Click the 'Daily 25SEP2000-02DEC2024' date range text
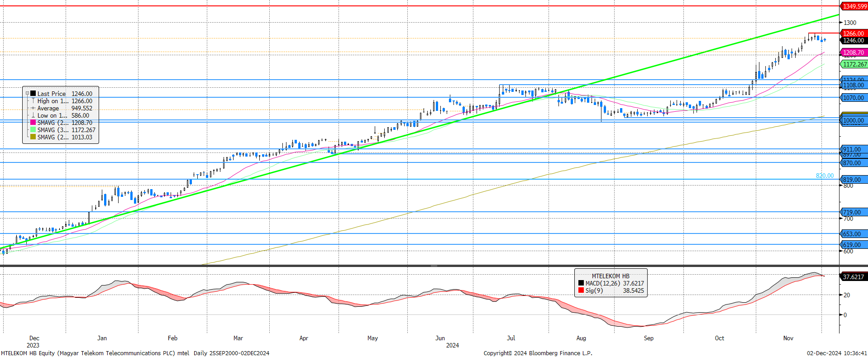This screenshot has width=868, height=357. (x=231, y=353)
